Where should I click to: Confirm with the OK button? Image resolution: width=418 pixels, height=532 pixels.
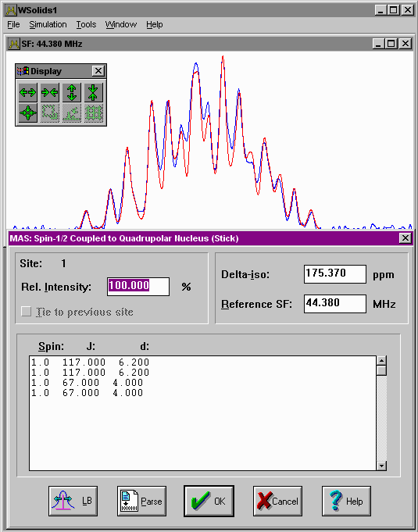209,501
